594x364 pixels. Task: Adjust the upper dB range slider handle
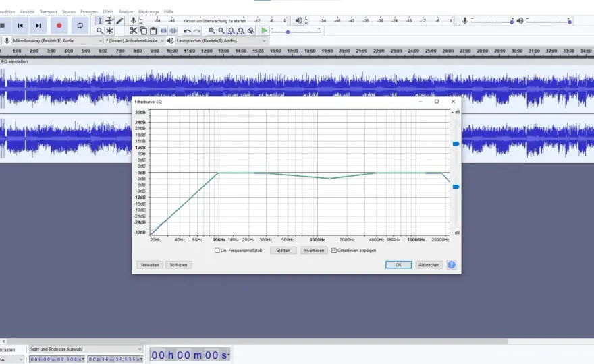coord(456,144)
